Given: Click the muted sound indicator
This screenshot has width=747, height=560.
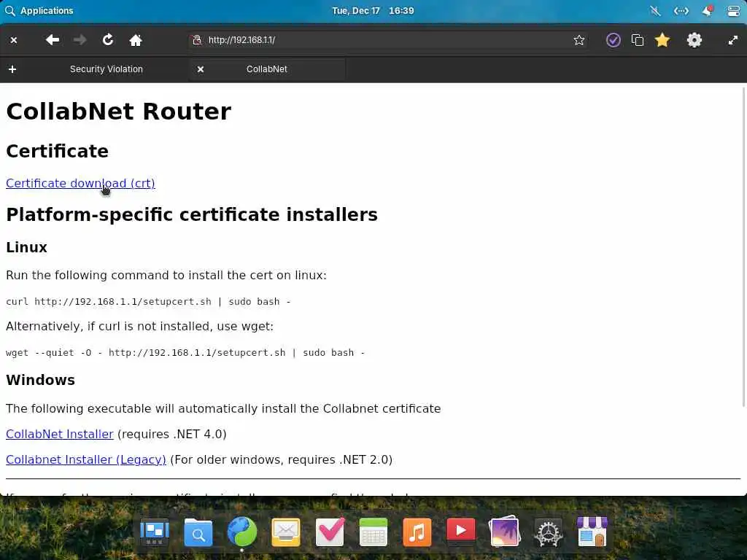Looking at the screenshot, I should [x=656, y=10].
